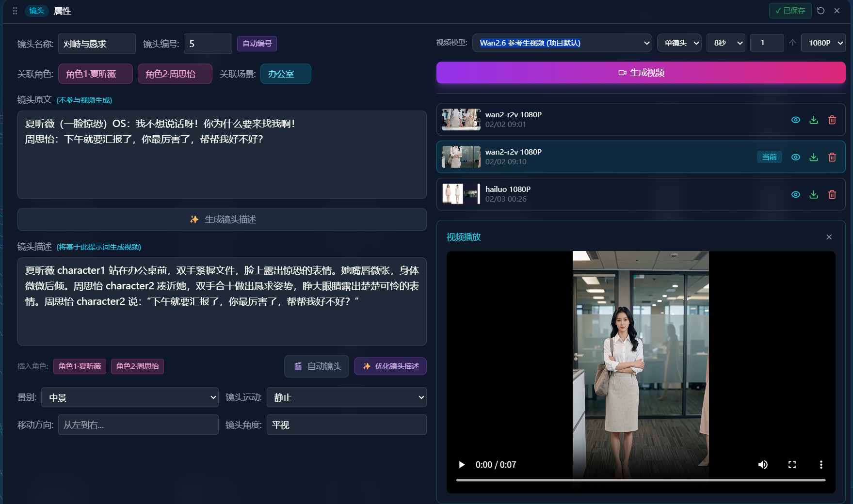Seek on the video progress bar
Image resolution: width=853 pixels, height=504 pixels.
pos(640,480)
